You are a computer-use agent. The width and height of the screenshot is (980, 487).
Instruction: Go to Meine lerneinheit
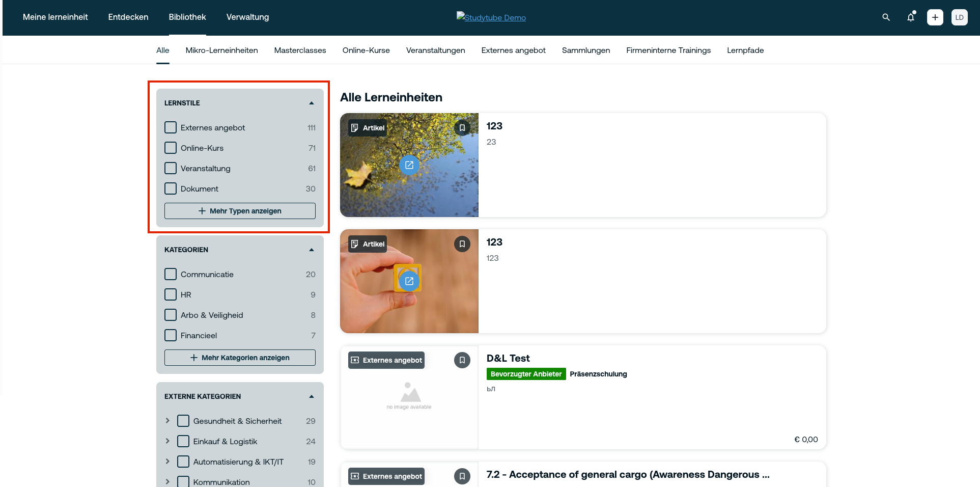pos(55,17)
